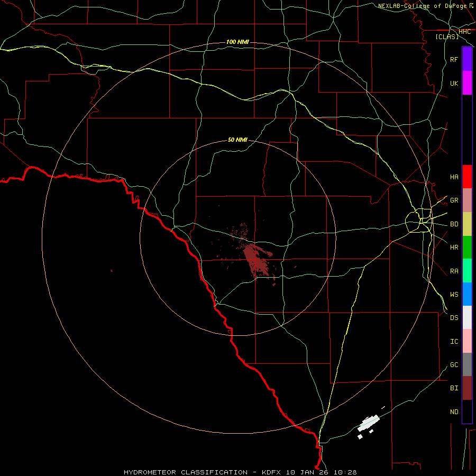
Task: Pick the light green RA legend swatch
Action: tap(467, 271)
